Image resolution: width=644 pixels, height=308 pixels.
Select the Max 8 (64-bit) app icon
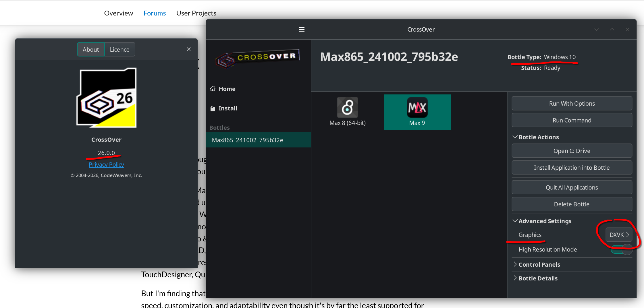click(347, 108)
